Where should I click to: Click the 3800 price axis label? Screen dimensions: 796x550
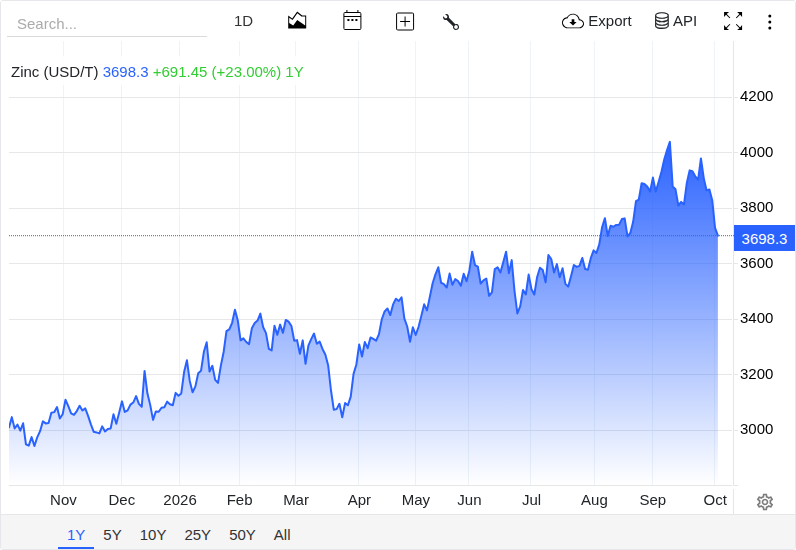(x=756, y=207)
